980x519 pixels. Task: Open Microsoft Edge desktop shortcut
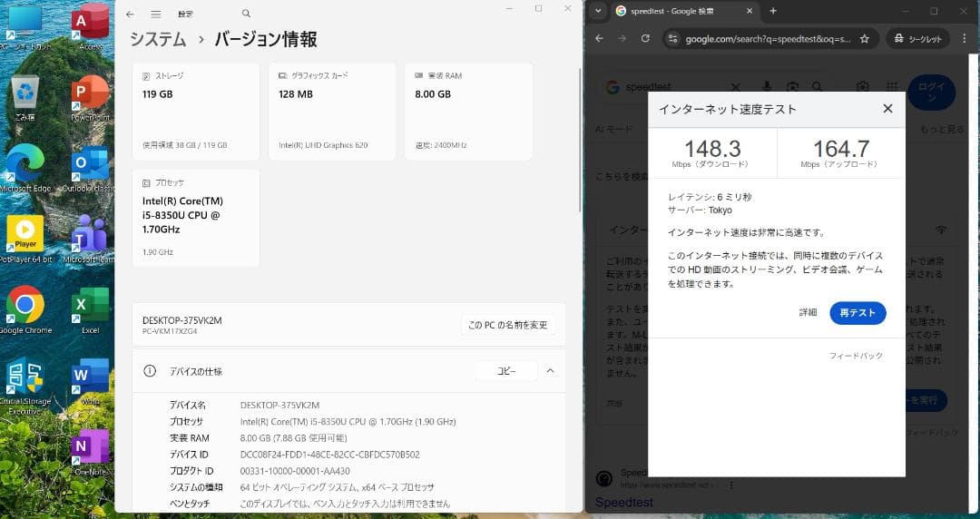click(x=25, y=169)
